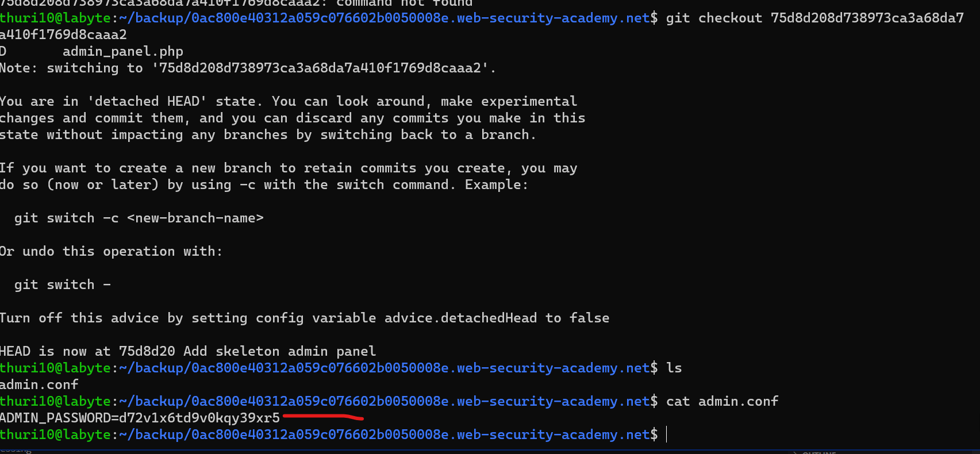Click 'Or undo this operation with:' text
This screenshot has width=980, height=454.
tap(111, 251)
